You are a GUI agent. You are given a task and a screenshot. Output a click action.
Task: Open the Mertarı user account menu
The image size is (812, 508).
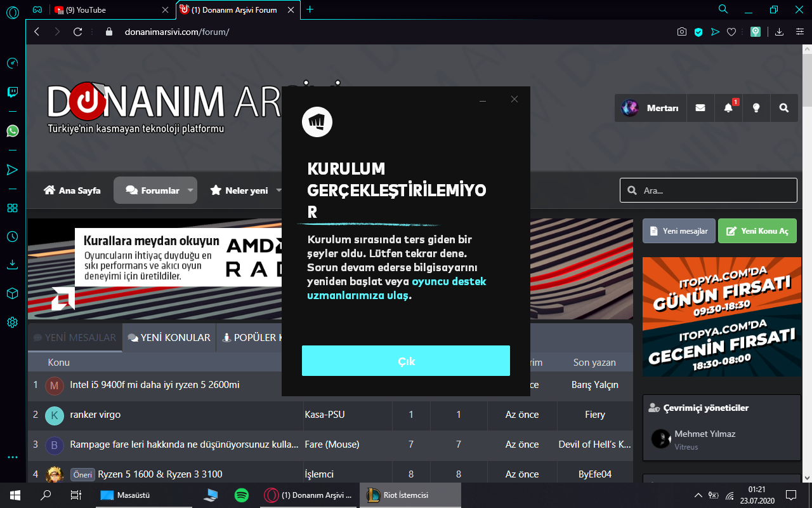[650, 108]
